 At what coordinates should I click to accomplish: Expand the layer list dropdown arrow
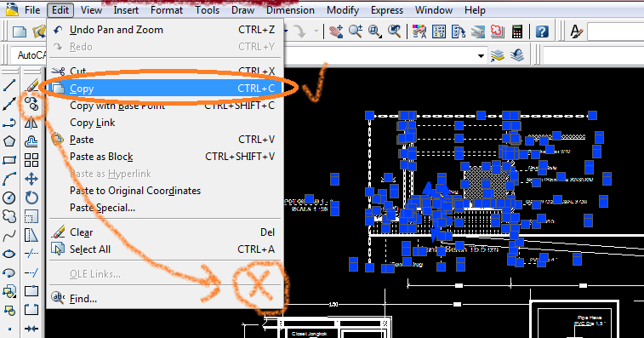point(481,55)
